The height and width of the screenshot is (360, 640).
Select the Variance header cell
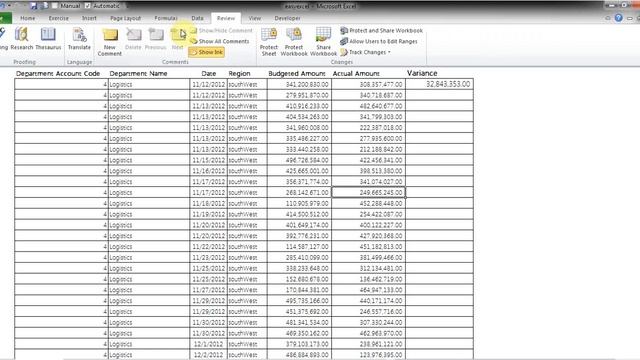(439, 73)
